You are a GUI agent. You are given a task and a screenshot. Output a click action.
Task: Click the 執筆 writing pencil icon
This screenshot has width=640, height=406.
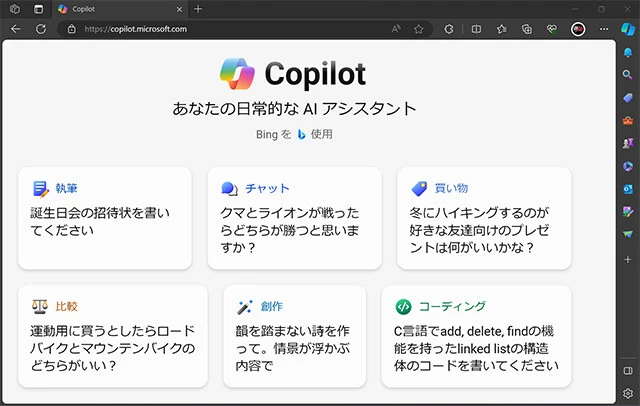40,189
